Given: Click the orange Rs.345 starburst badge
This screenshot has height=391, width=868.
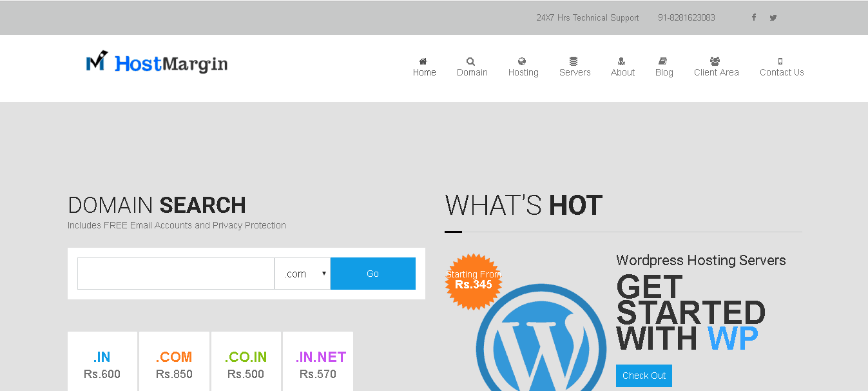Looking at the screenshot, I should [474, 281].
